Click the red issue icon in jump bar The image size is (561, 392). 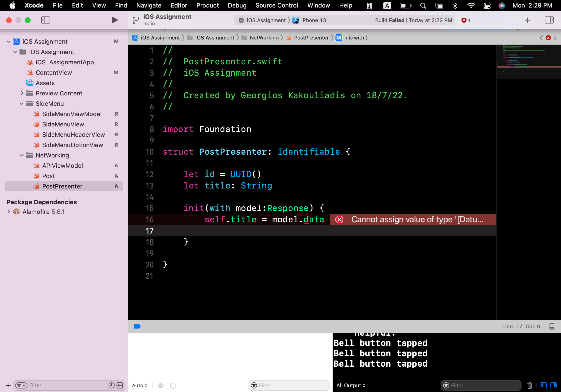pos(548,38)
